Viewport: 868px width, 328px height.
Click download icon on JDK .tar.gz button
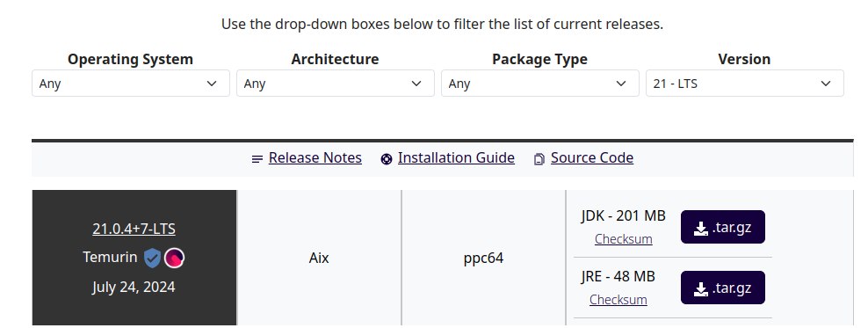pyautogui.click(x=701, y=228)
